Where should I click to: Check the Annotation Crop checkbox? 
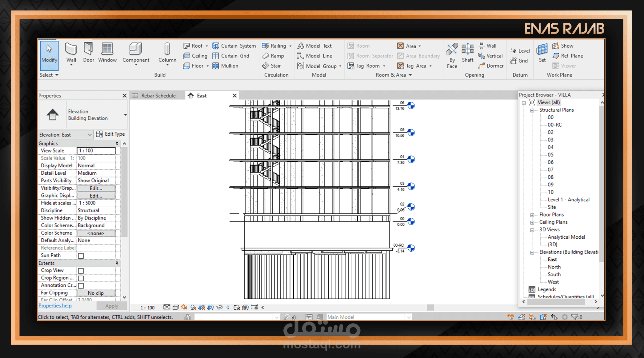[81, 286]
